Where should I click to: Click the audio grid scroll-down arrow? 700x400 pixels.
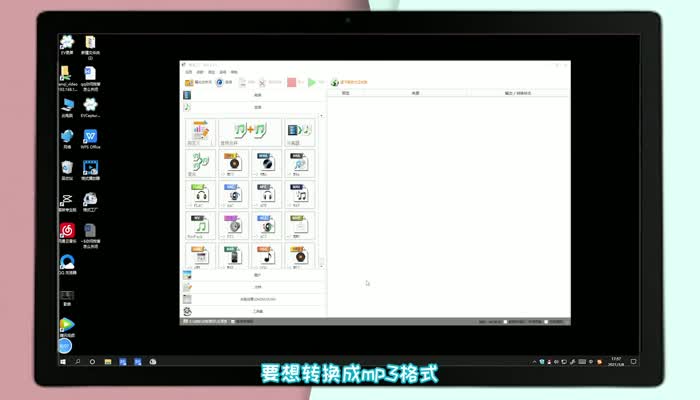[x=321, y=267]
